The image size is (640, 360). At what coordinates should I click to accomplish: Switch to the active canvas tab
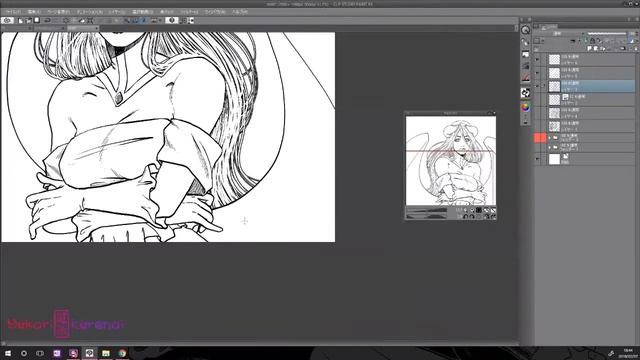click(x=83, y=28)
